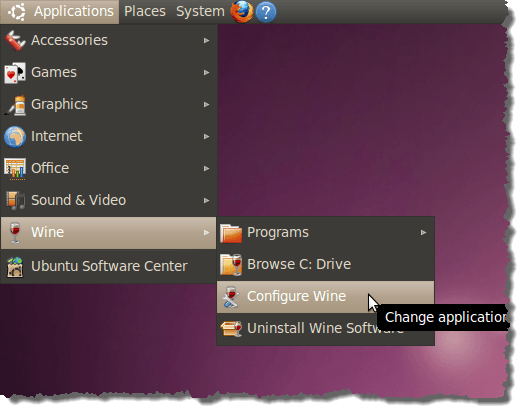Screen dimensions: 525x413
Task: Launch Firefox from the top panel icon
Action: (241, 11)
